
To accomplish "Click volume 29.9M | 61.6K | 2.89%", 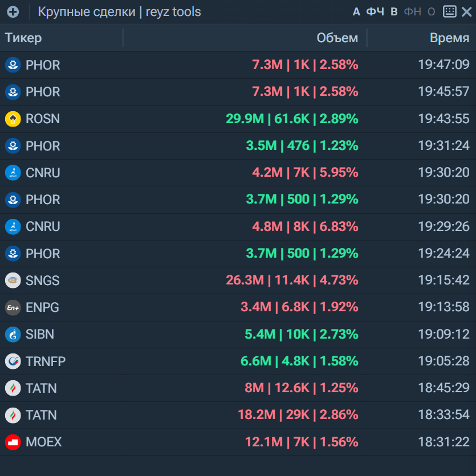I will 292,119.
